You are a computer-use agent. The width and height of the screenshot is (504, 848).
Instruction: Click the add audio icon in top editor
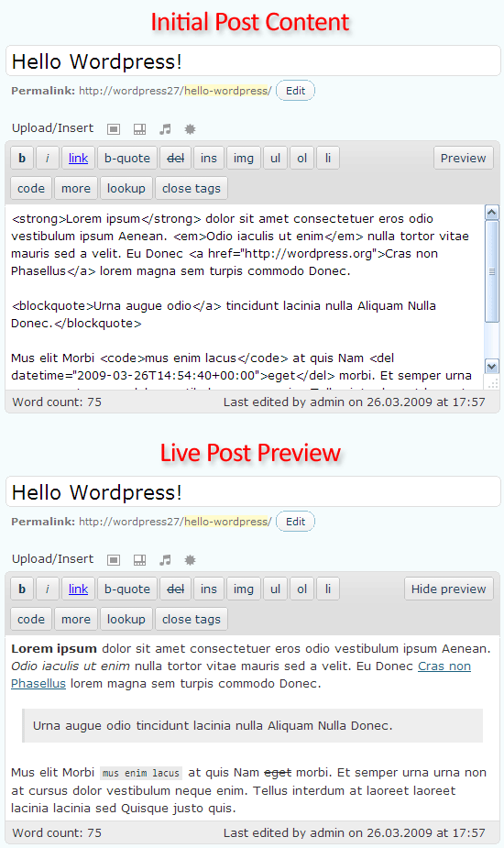pos(166,129)
